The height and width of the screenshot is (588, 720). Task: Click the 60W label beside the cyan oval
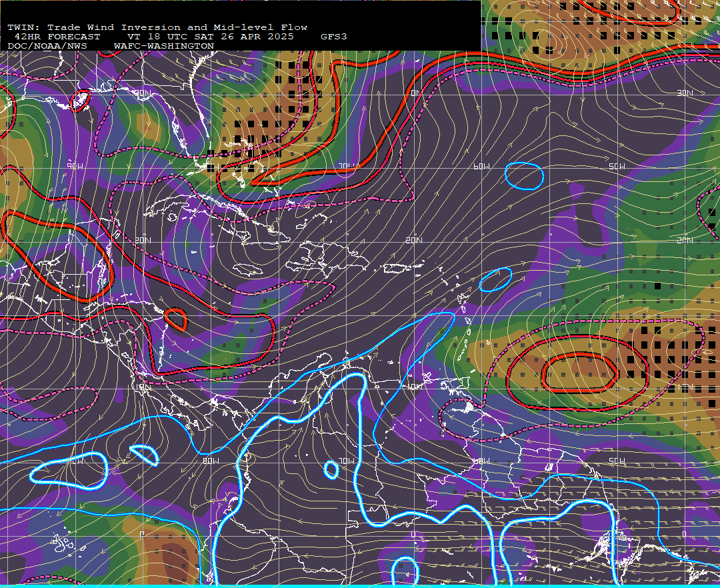(482, 166)
